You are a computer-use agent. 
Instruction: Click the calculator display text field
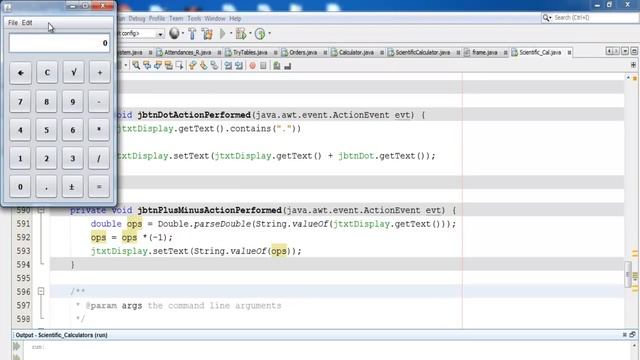point(59,43)
